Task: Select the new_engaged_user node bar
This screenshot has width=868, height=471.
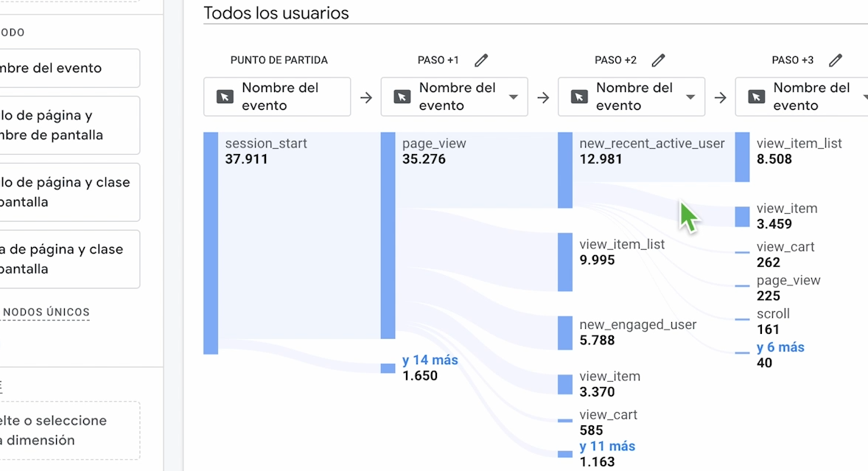Action: tap(565, 332)
